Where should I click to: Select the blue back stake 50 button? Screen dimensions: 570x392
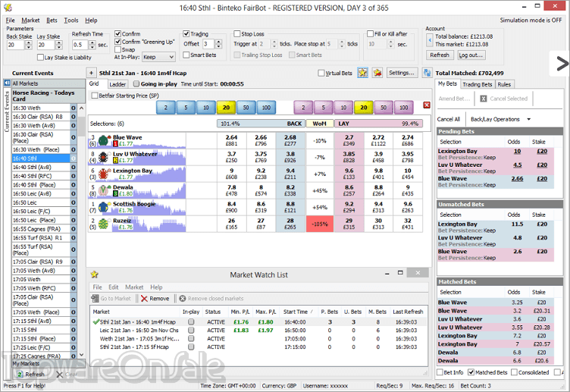click(246, 108)
